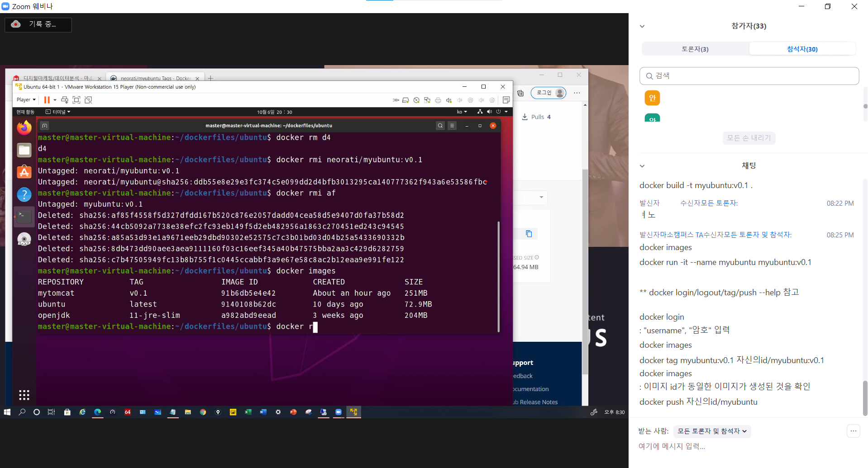Open the Files manager in Ubuntu dock
Viewport: 868px width, 468px height.
click(x=24, y=150)
